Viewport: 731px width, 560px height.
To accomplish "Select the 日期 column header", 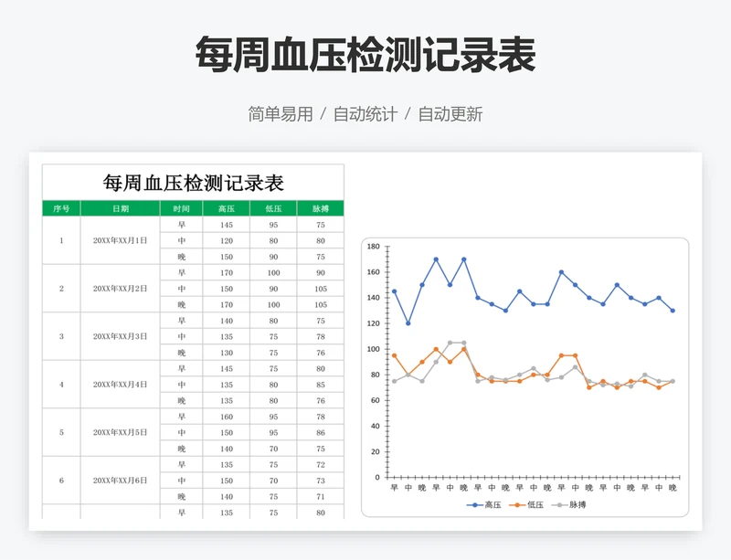I will coord(121,208).
